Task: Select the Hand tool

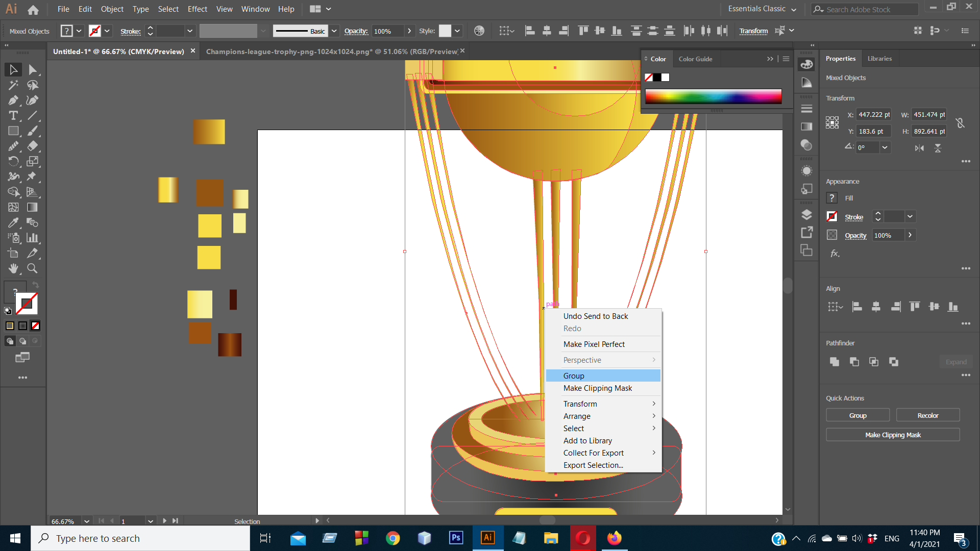Action: point(13,268)
